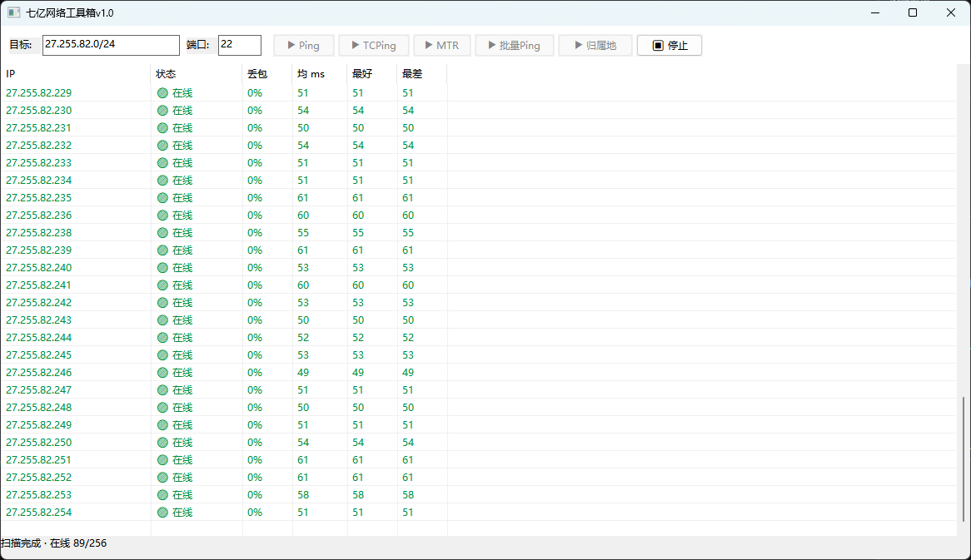Click the online icon for 27.255.82.243
This screenshot has height=560, width=971.
coord(163,320)
